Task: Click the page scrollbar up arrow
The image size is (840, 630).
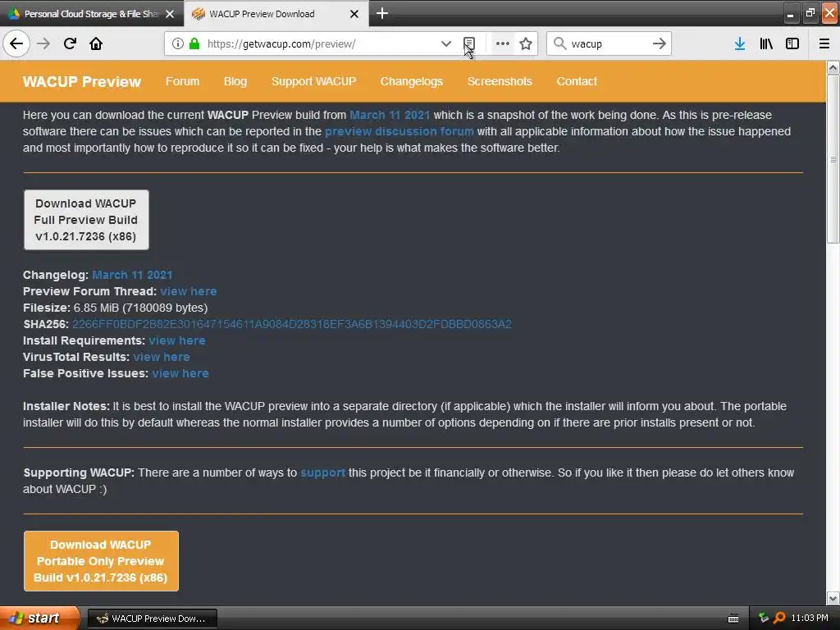Action: click(x=833, y=67)
